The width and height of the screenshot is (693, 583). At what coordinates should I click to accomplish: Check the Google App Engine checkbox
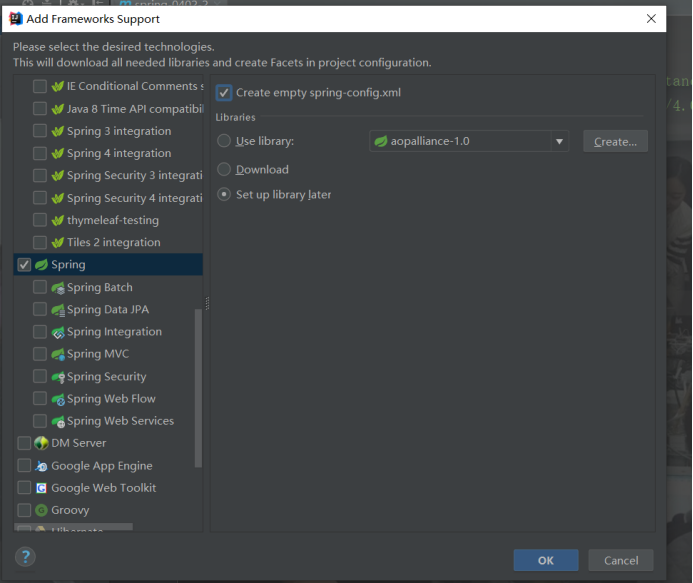coord(24,465)
